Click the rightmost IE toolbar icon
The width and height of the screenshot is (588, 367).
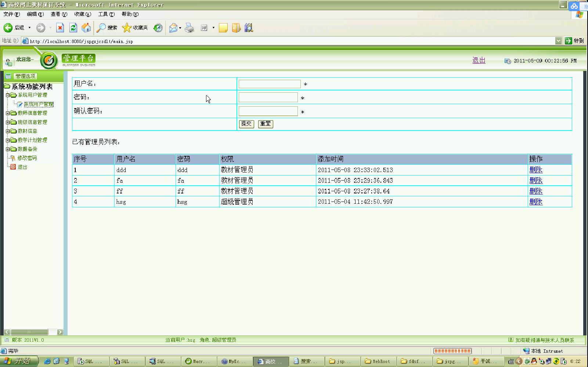249,28
